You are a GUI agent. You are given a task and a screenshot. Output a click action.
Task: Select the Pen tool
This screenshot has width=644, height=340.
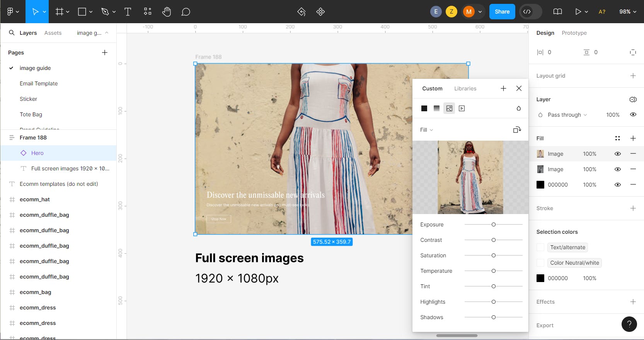[x=105, y=12]
